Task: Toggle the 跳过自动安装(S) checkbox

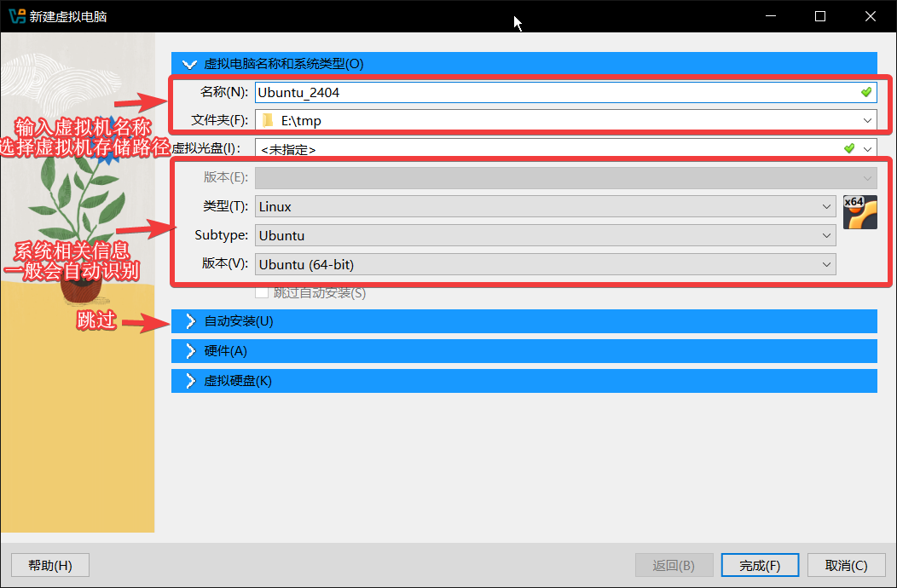Action: 262,292
